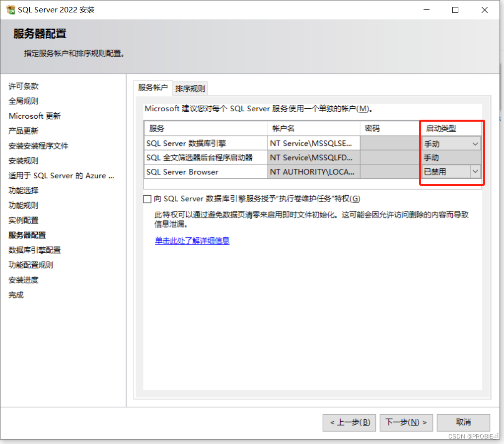
Task: Select 数据库引擎配置 step in sidebar
Action: (x=35, y=250)
